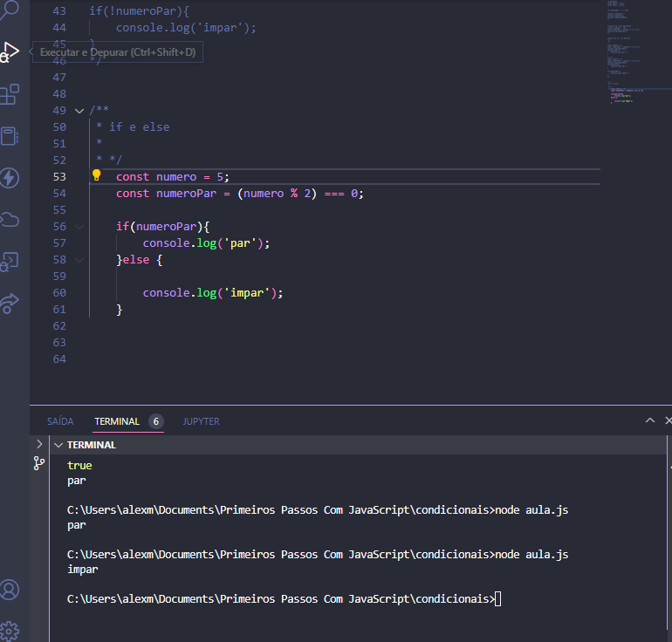Fold the if block at line 56
The height and width of the screenshot is (642, 672).
pos(79,227)
